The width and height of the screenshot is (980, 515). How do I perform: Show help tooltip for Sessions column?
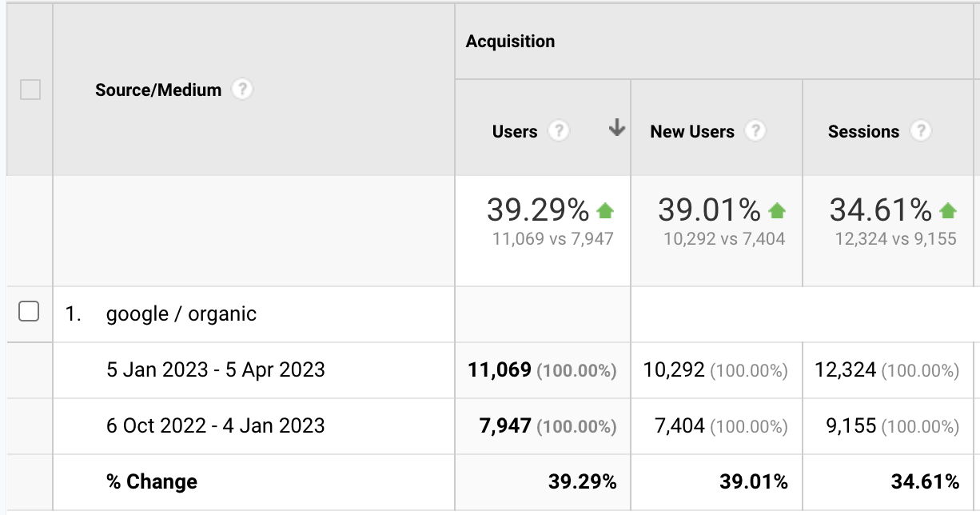point(921,130)
